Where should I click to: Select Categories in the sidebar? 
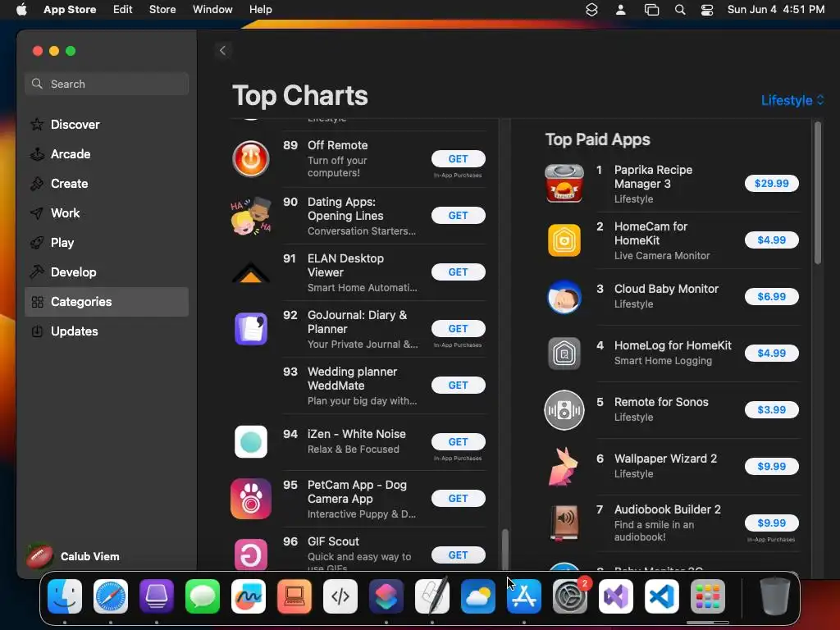(107, 302)
